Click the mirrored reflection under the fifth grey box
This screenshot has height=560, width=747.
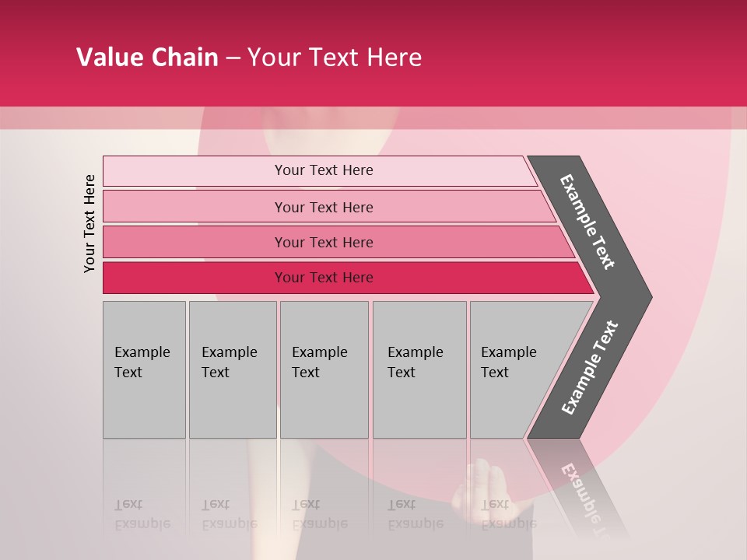pyautogui.click(x=506, y=498)
